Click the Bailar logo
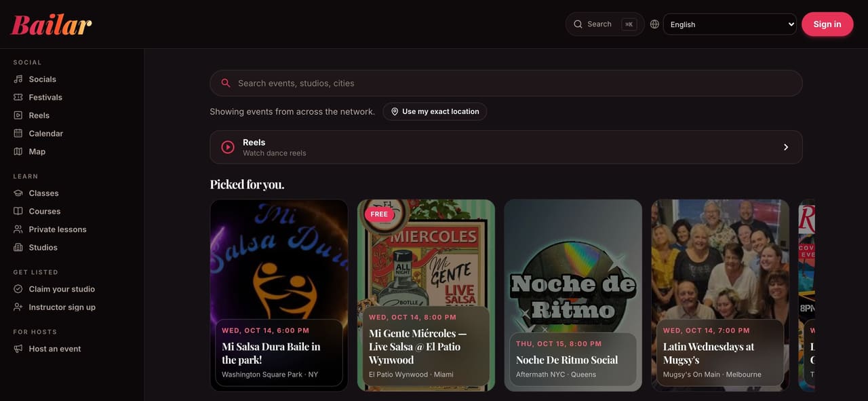 pos(52,24)
